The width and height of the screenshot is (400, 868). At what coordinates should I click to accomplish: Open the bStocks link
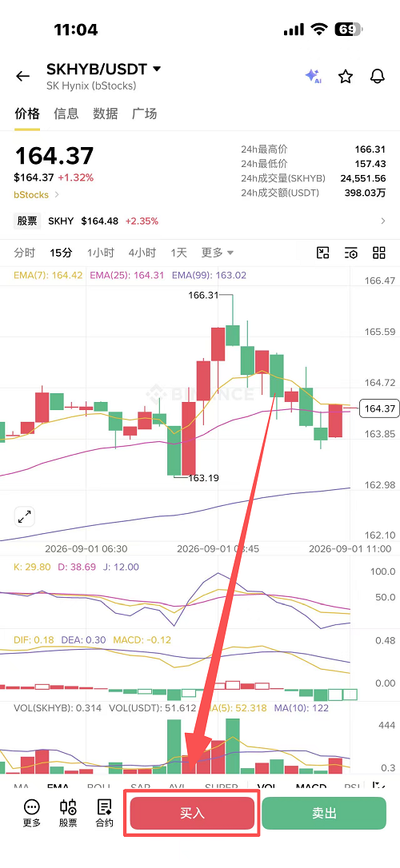tap(37, 195)
